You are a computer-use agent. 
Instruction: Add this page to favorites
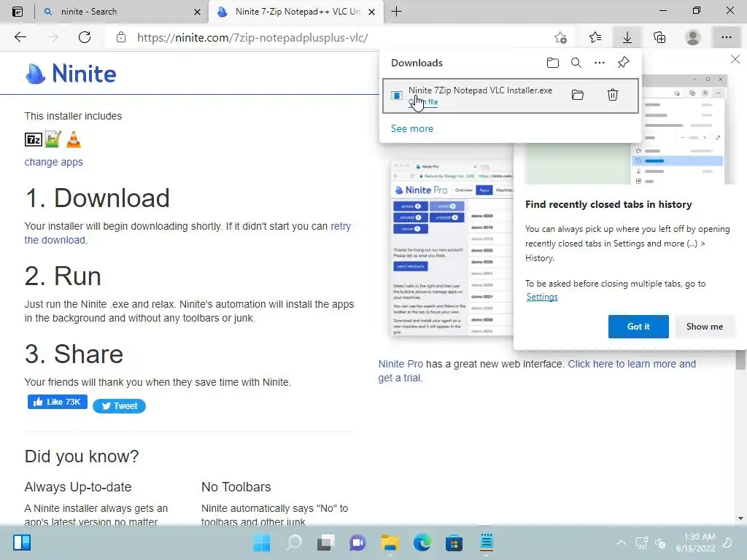(x=561, y=37)
